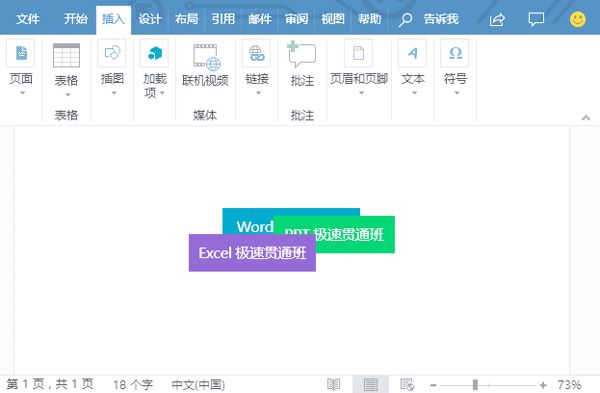
Task: Select print layout view icon
Action: click(370, 384)
